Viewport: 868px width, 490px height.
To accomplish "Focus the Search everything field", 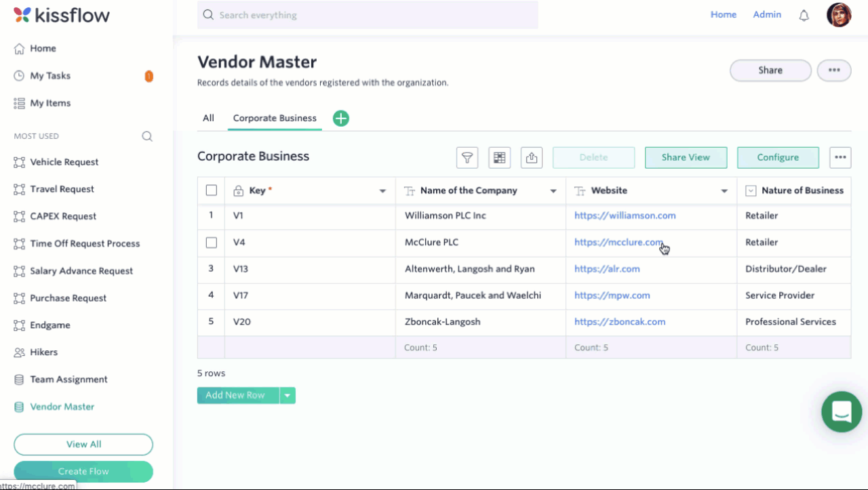I will click(x=368, y=15).
